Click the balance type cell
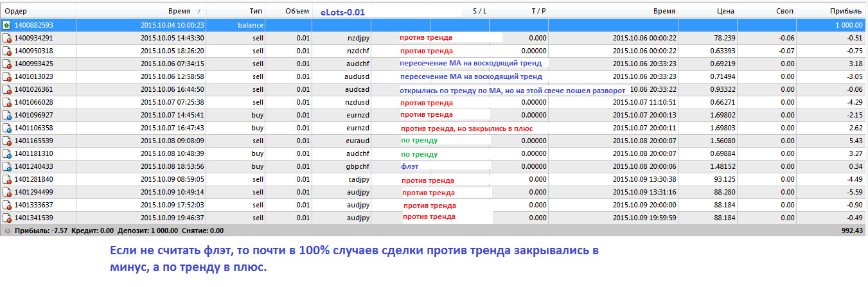The image size is (868, 287). 251,25
